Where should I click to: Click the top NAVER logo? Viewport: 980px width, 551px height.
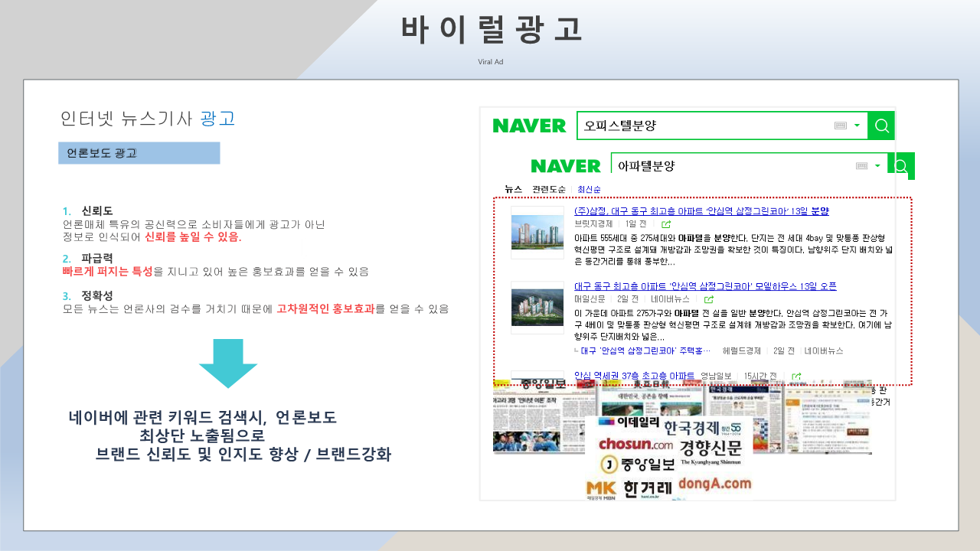point(529,126)
